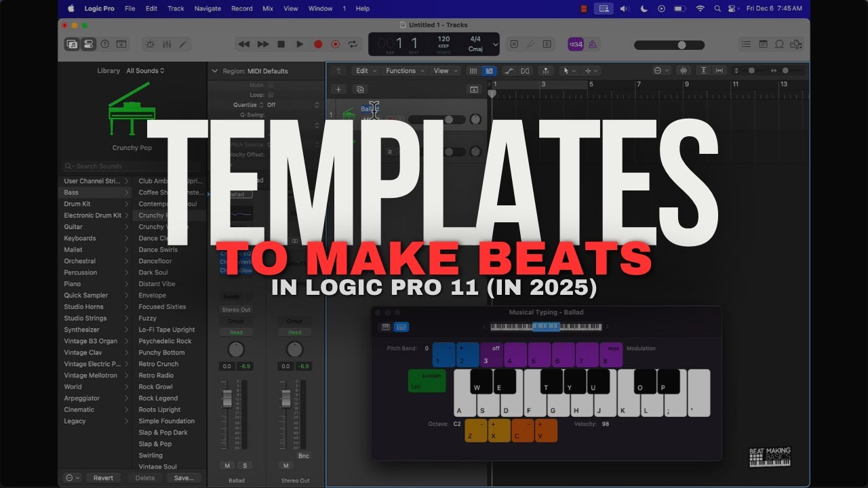Open the media Browsers icon

coord(796,44)
